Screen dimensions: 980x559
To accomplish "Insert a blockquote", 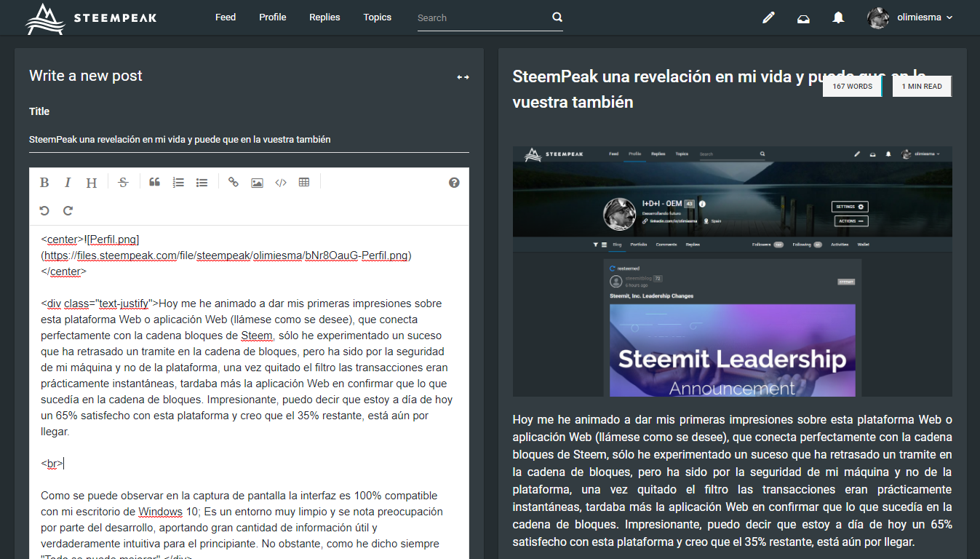I will tap(154, 183).
